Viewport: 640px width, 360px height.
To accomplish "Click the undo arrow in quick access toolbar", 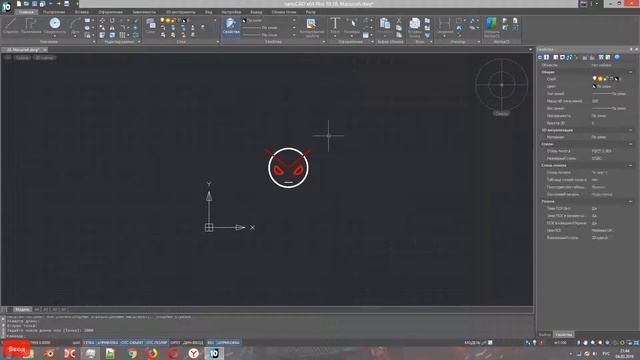I will [51, 4].
